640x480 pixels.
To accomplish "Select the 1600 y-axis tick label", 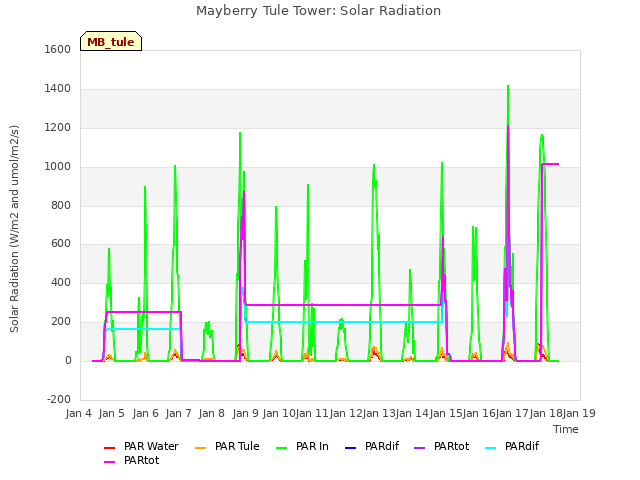I will click(x=58, y=49).
